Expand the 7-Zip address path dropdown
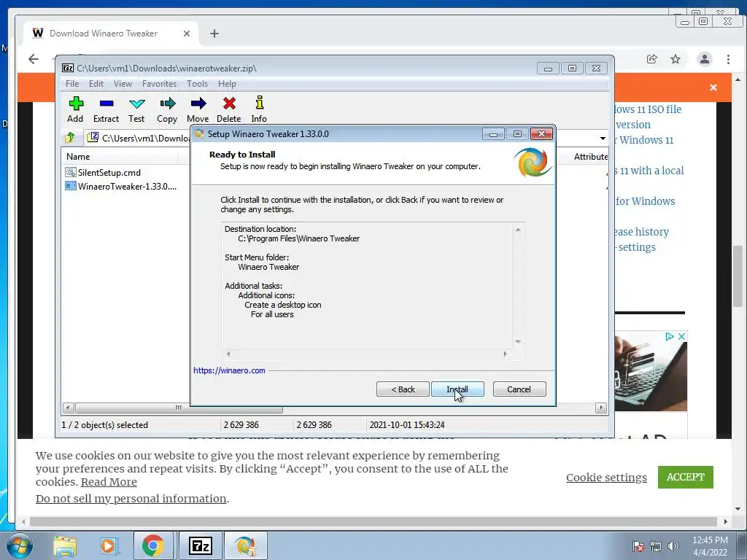747x560 pixels. (x=603, y=138)
